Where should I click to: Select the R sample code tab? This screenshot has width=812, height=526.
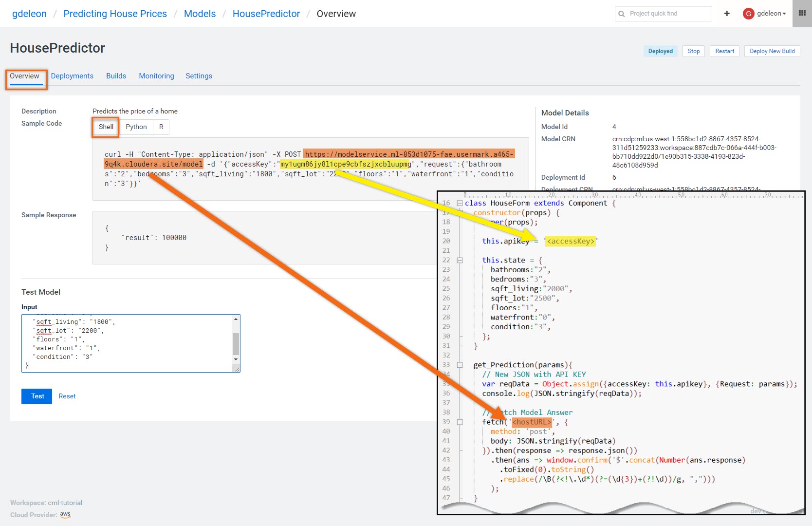click(x=161, y=127)
